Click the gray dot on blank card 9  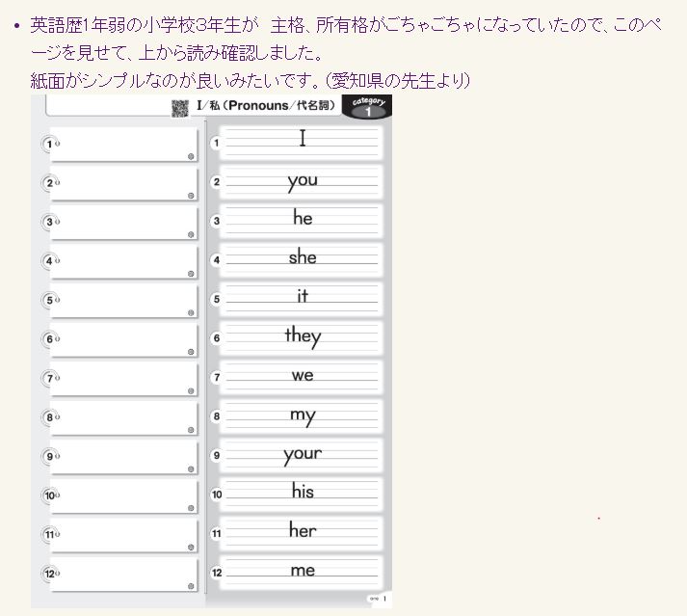[191, 469]
